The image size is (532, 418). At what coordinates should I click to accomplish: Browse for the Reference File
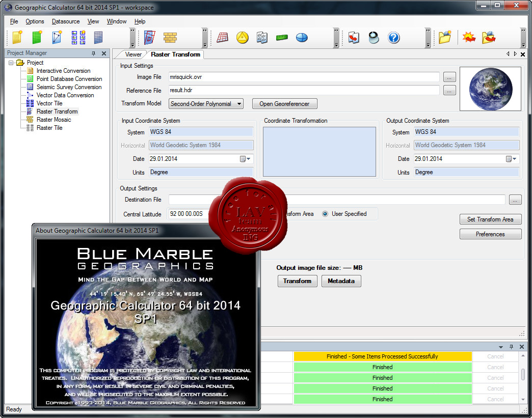click(x=449, y=91)
